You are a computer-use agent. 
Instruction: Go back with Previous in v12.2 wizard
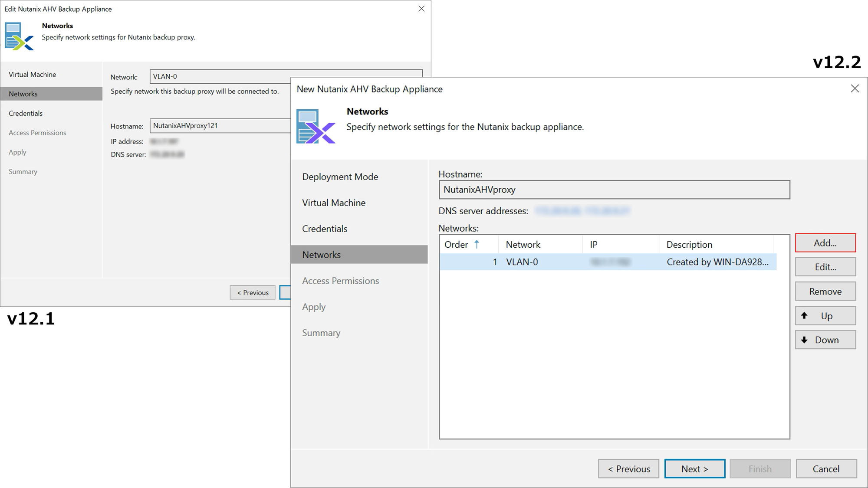click(628, 469)
